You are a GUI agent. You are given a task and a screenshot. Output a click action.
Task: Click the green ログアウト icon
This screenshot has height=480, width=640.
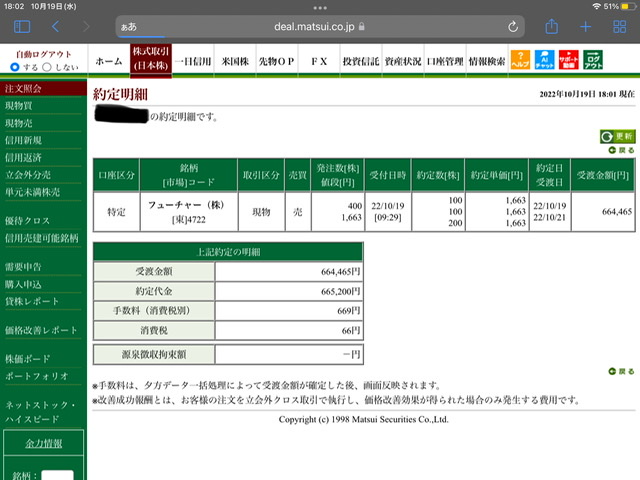[593, 60]
